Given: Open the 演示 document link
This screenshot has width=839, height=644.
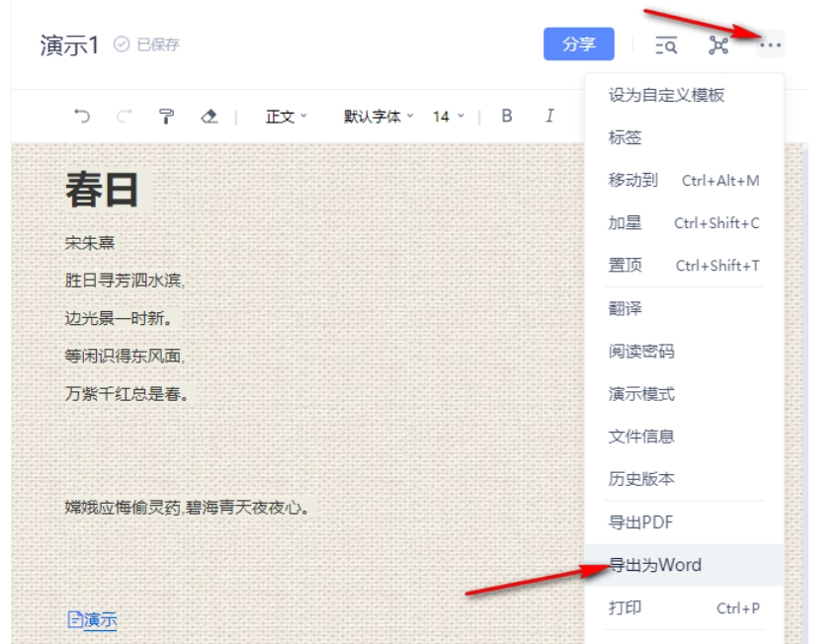Looking at the screenshot, I should tap(92, 620).
